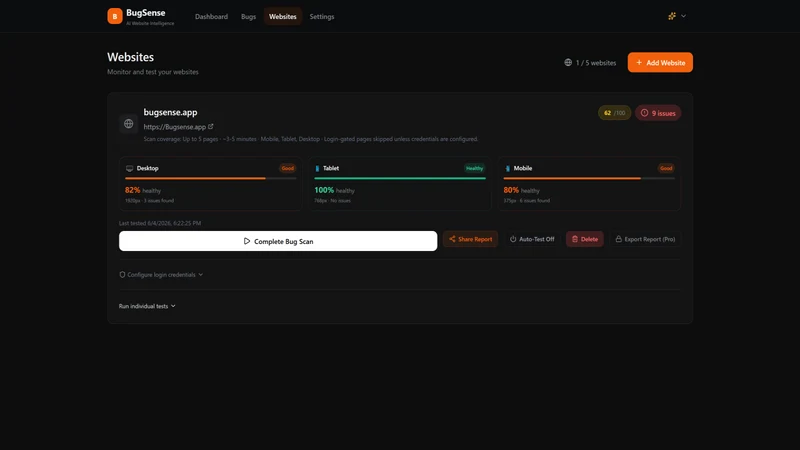This screenshot has width=800, height=450.
Task: Click the Last tested timestamp text
Action: pos(160,223)
